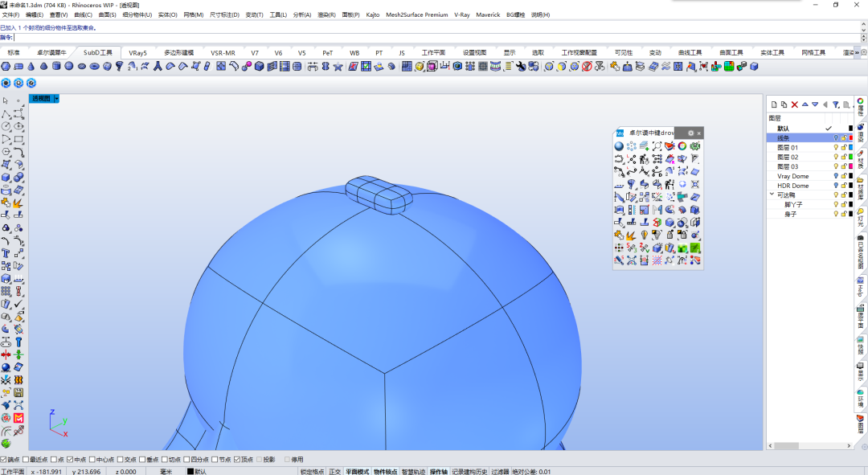Viewport: 868px width, 475px height.
Task: Click the lightbulb icon in floating toolbar
Action: (x=645, y=235)
